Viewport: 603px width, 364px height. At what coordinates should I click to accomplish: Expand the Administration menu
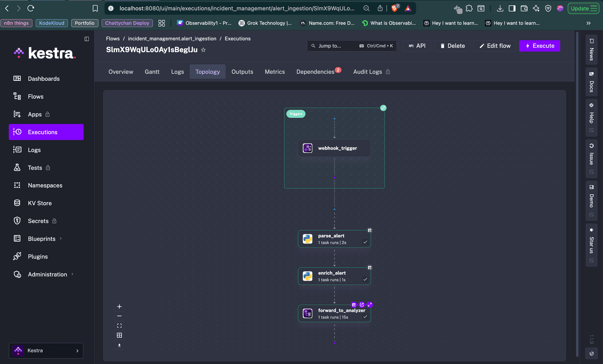tap(47, 274)
